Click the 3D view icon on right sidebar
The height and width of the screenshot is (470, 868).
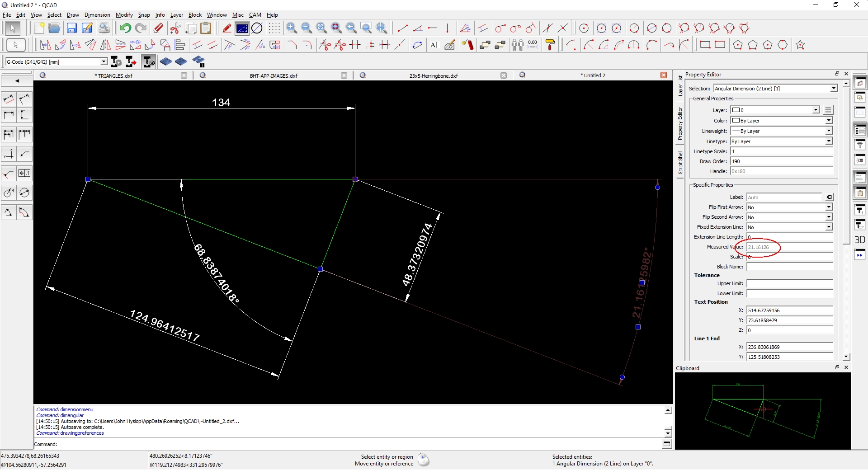[x=860, y=240]
